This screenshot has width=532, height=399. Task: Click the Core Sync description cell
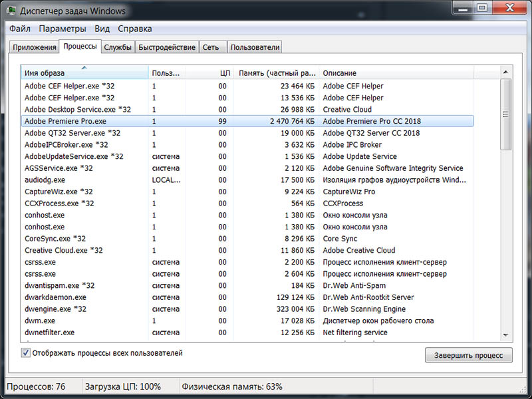tap(340, 239)
